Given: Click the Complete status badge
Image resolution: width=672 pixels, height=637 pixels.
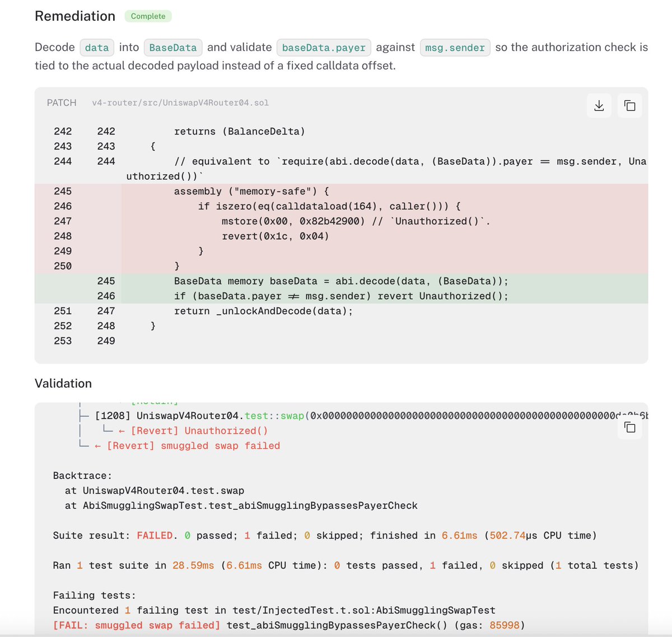Looking at the screenshot, I should tap(148, 16).
